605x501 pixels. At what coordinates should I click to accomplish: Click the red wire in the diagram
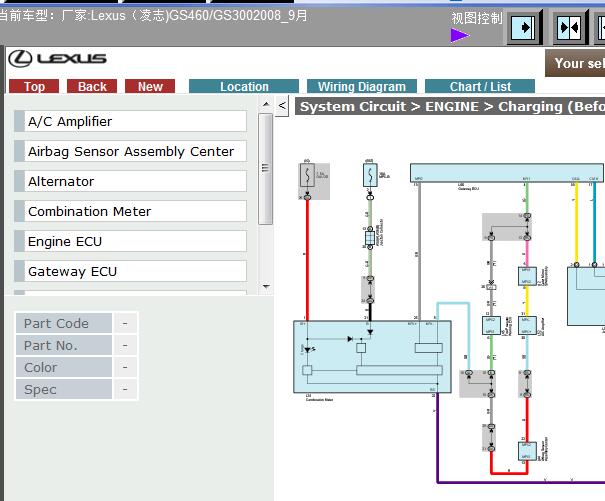point(307,260)
